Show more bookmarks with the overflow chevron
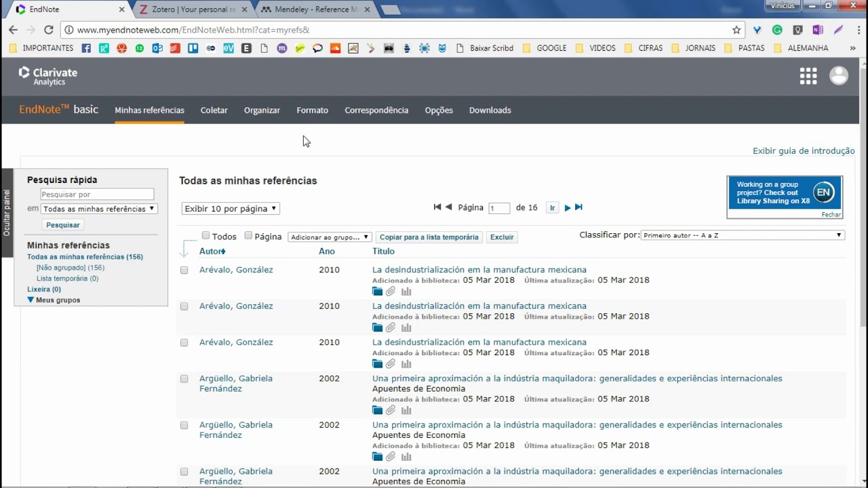 (853, 48)
